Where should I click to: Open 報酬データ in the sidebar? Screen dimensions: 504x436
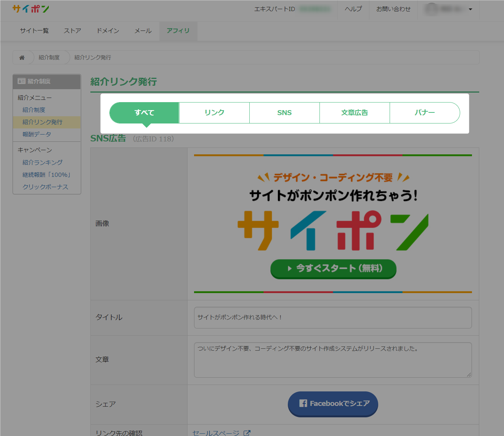(x=37, y=134)
